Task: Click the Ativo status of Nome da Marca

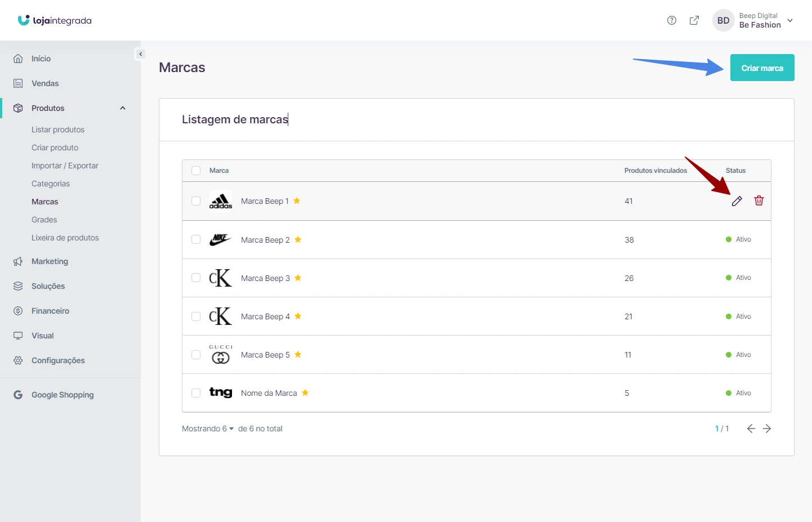Action: (739, 393)
